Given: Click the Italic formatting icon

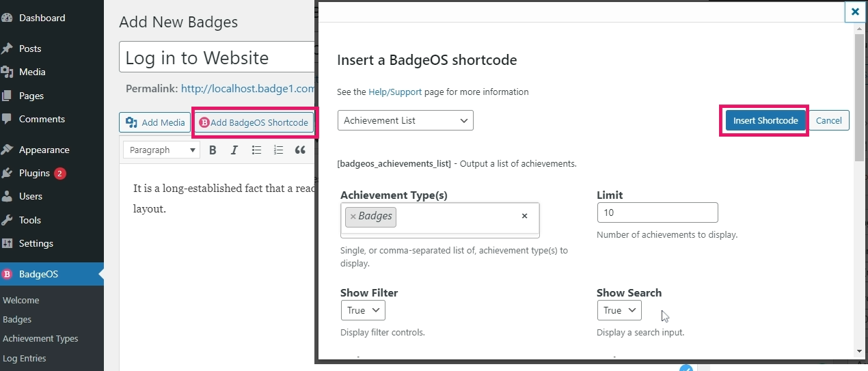Looking at the screenshot, I should [234, 150].
